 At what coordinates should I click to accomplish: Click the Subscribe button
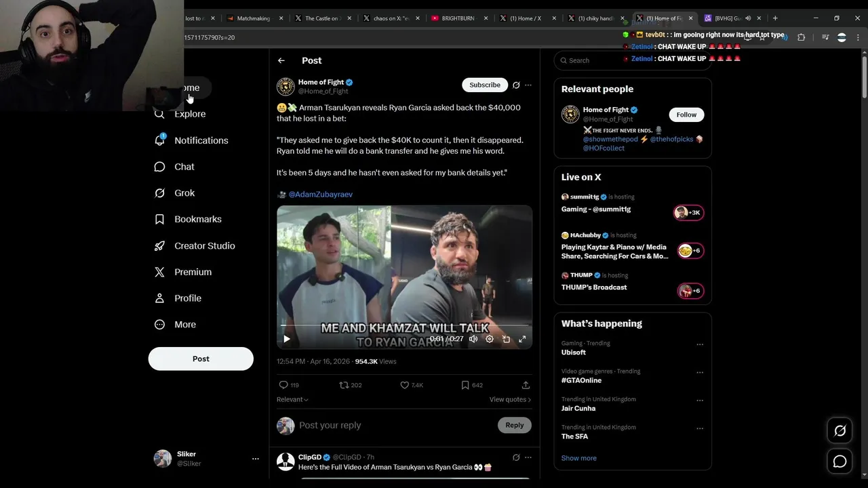pos(485,85)
